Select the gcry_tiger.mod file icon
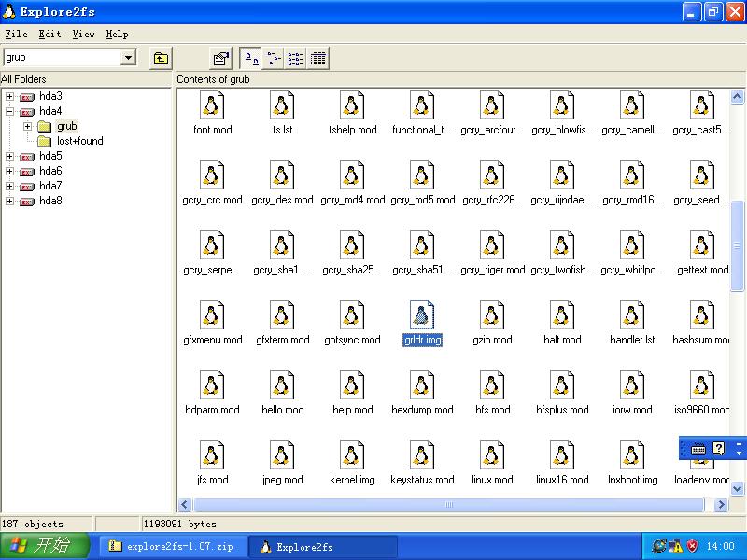This screenshot has height=560, width=747. click(492, 245)
